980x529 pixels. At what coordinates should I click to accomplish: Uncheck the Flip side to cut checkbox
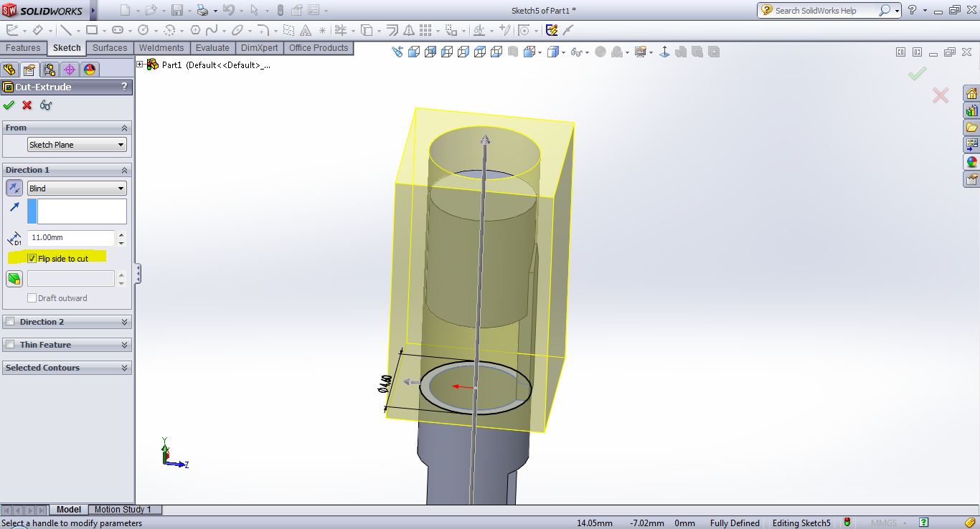point(32,259)
